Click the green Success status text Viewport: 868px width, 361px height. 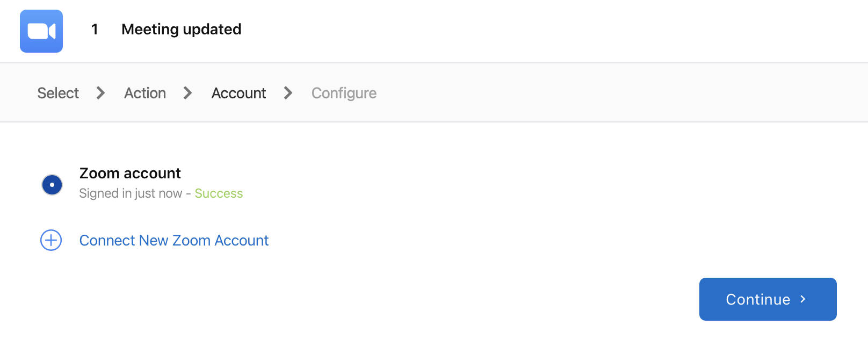[x=219, y=193]
